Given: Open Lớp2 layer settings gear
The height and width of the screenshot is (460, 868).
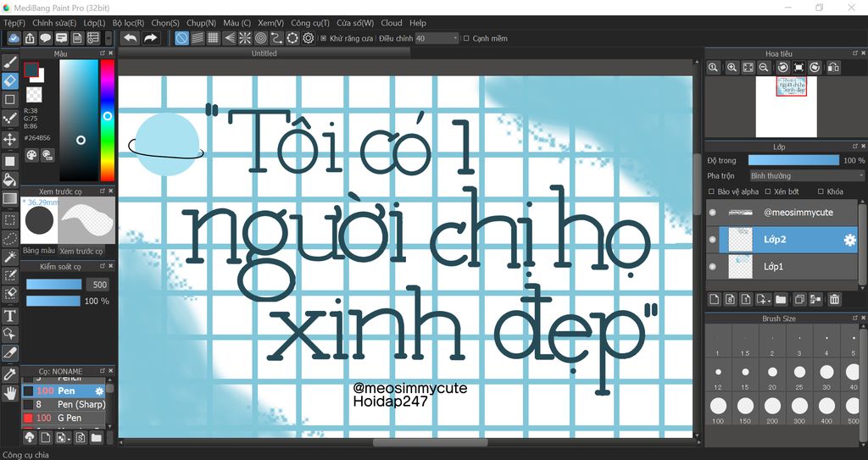Looking at the screenshot, I should pos(849,240).
